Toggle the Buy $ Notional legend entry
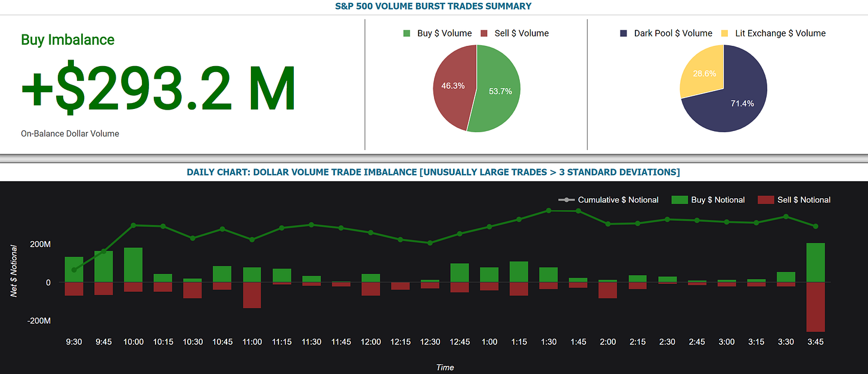This screenshot has height=374, width=868. point(708,200)
